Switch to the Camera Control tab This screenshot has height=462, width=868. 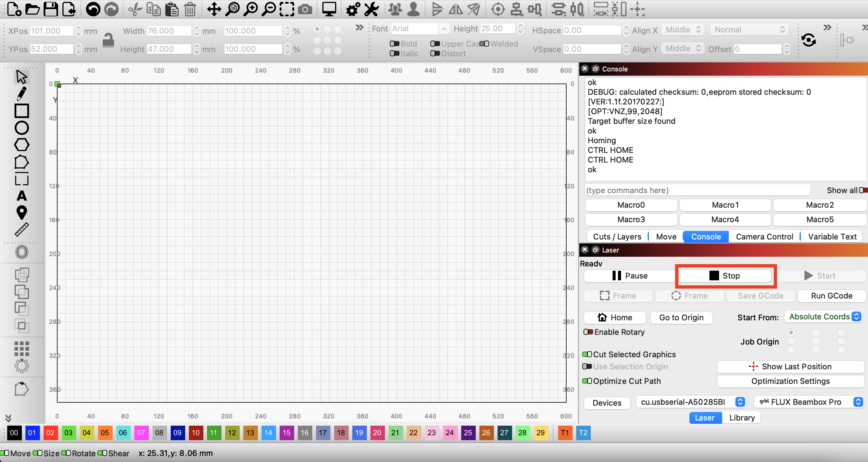tap(764, 236)
